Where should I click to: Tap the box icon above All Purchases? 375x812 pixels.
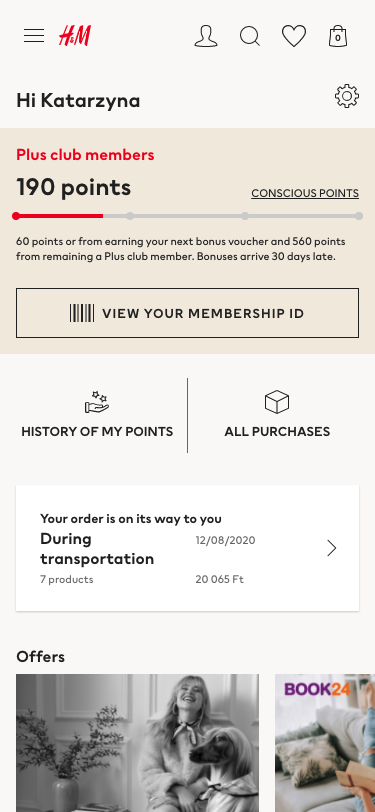[277, 402]
